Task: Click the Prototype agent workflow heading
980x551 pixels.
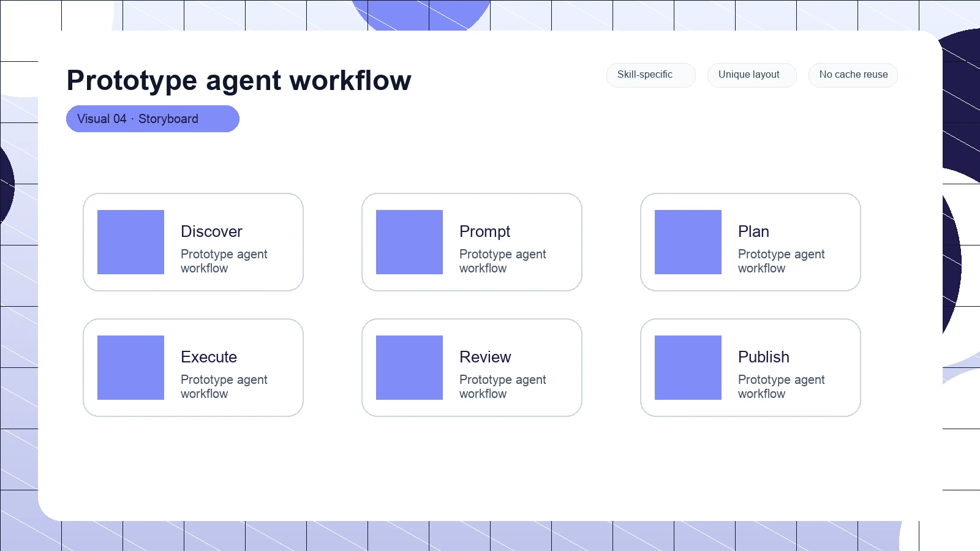Action: [239, 80]
